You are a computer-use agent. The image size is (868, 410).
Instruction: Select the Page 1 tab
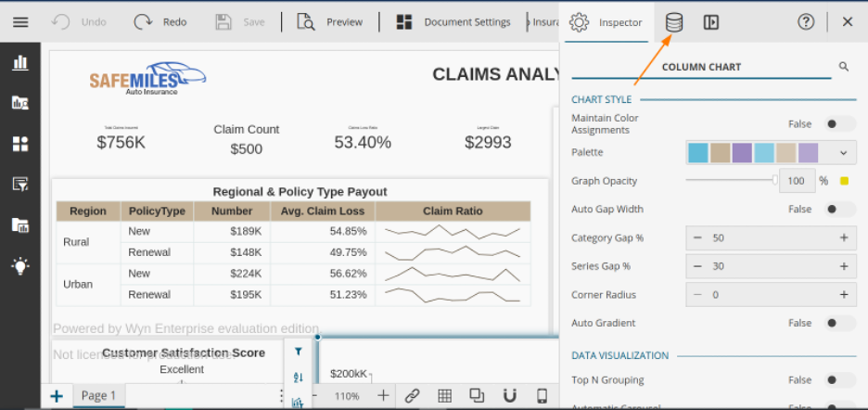98,396
